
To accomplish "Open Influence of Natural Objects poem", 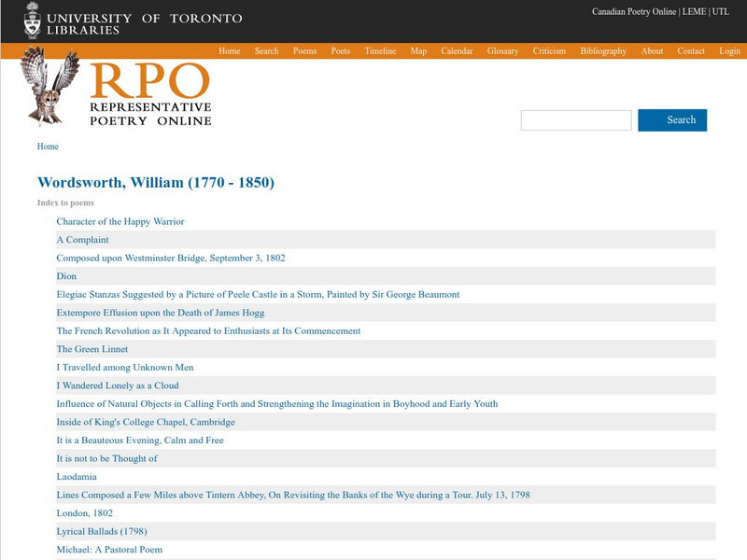I will pyautogui.click(x=276, y=404).
